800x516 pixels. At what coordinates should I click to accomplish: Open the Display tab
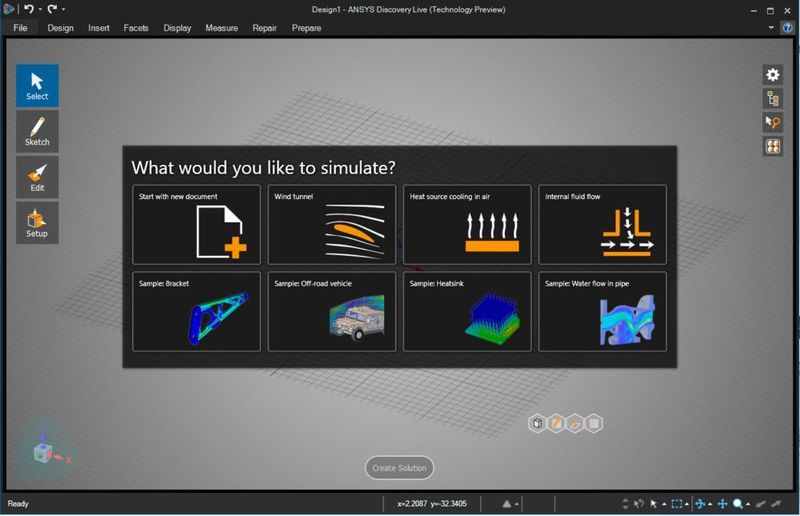click(177, 28)
